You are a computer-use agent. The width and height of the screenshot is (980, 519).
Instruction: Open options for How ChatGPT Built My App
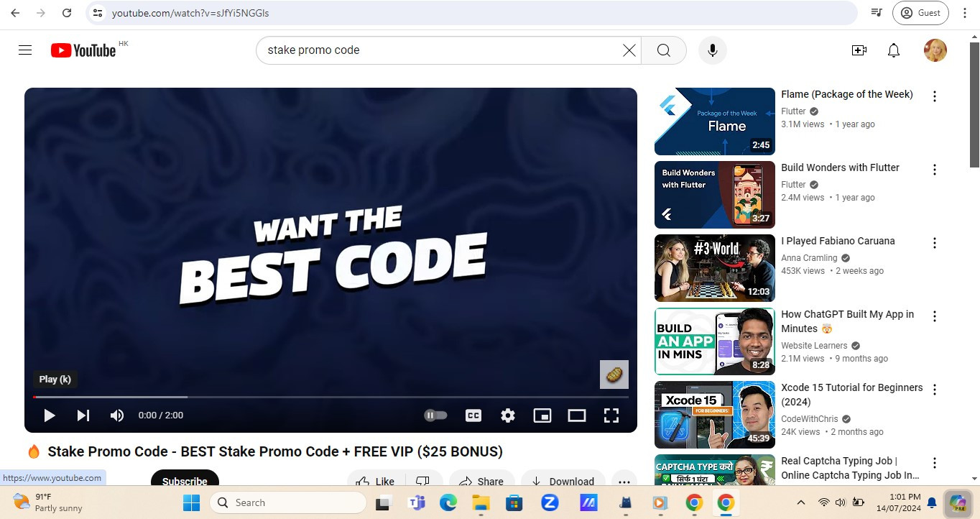point(935,316)
